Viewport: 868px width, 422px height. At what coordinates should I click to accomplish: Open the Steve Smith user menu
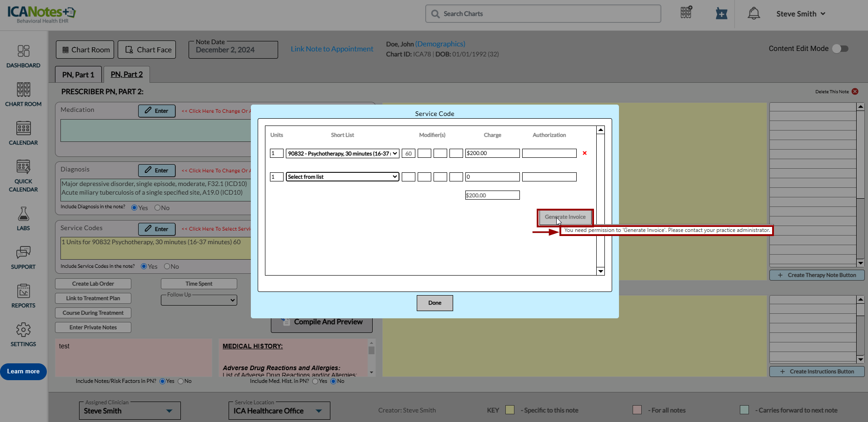tap(800, 14)
